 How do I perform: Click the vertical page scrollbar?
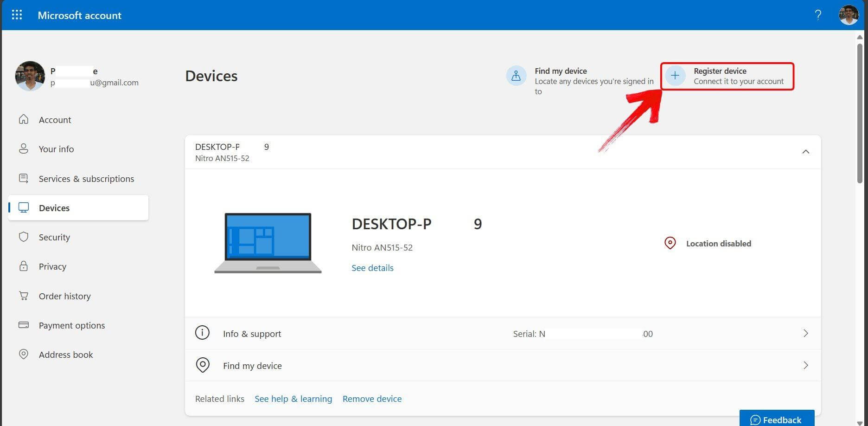pyautogui.click(x=860, y=114)
